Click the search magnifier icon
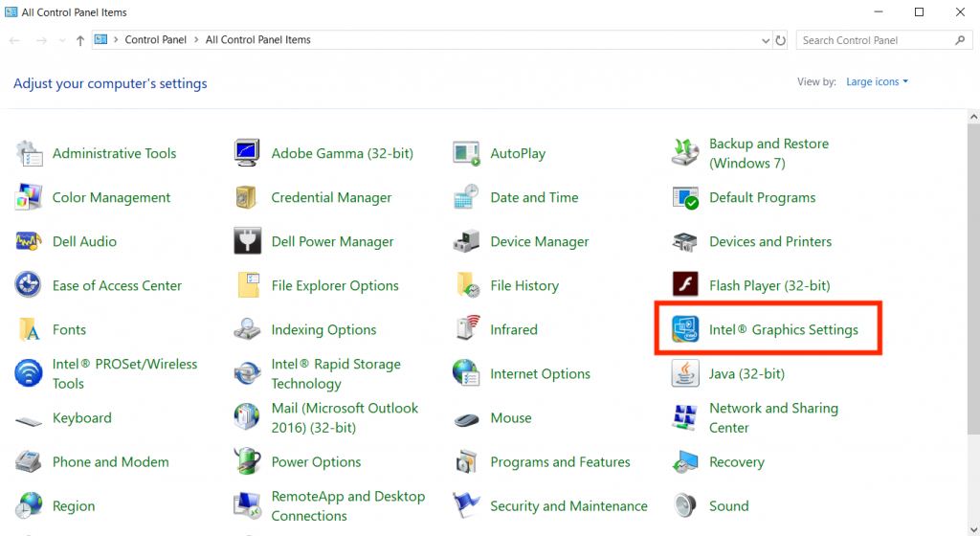The image size is (980, 536). [x=960, y=40]
